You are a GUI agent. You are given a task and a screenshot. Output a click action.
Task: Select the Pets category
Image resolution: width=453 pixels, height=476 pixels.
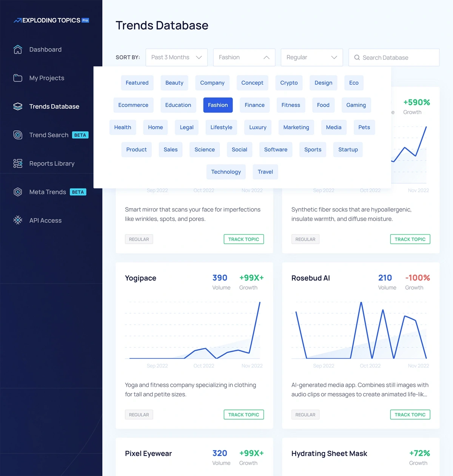(x=364, y=127)
